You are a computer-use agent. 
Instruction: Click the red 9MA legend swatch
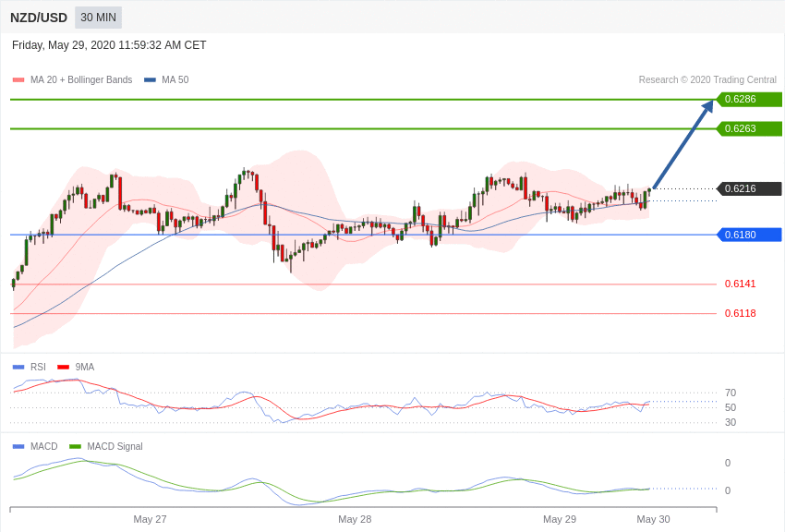tap(64, 367)
